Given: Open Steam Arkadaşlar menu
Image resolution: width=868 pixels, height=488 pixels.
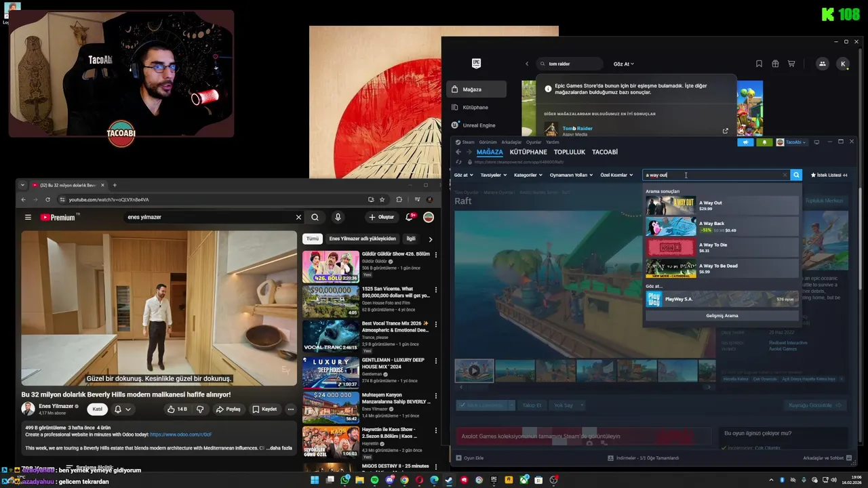Looking at the screenshot, I should 511,142.
